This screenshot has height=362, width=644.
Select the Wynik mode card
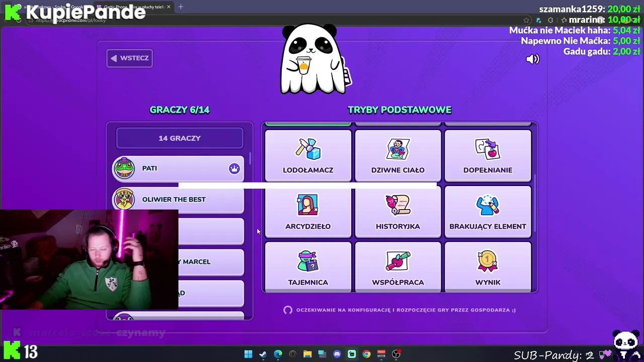point(488,267)
